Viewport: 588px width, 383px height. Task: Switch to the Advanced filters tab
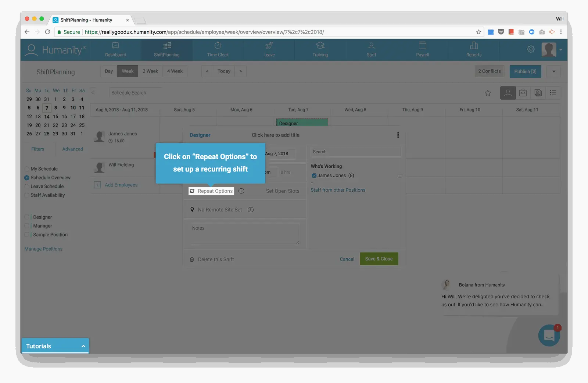(x=72, y=149)
